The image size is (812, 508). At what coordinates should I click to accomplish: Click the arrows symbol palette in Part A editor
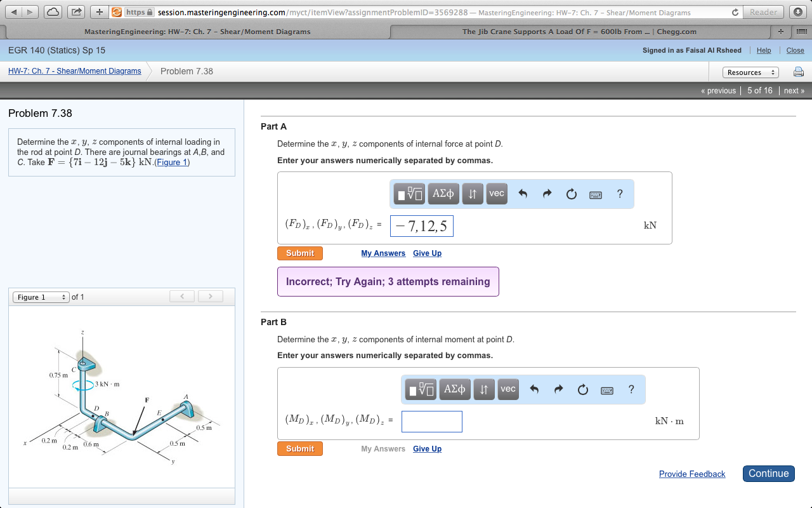pos(472,194)
